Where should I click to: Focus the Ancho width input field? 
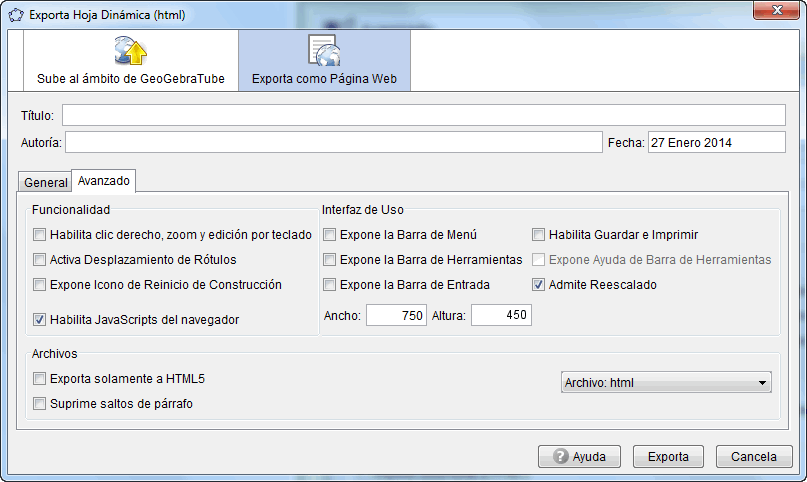coord(396,315)
